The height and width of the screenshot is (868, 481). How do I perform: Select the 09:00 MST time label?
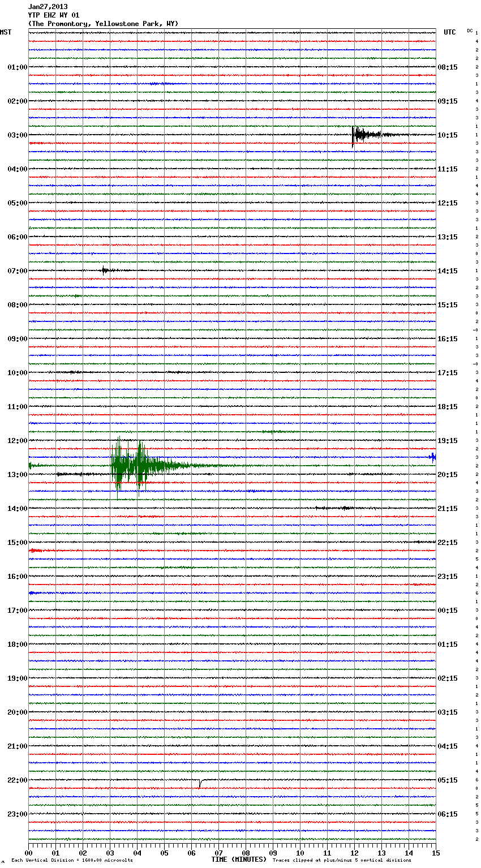[x=17, y=339]
